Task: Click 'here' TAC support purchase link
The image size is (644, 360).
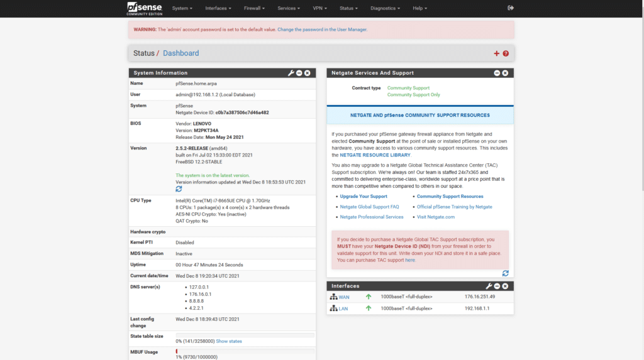Action: [410, 260]
